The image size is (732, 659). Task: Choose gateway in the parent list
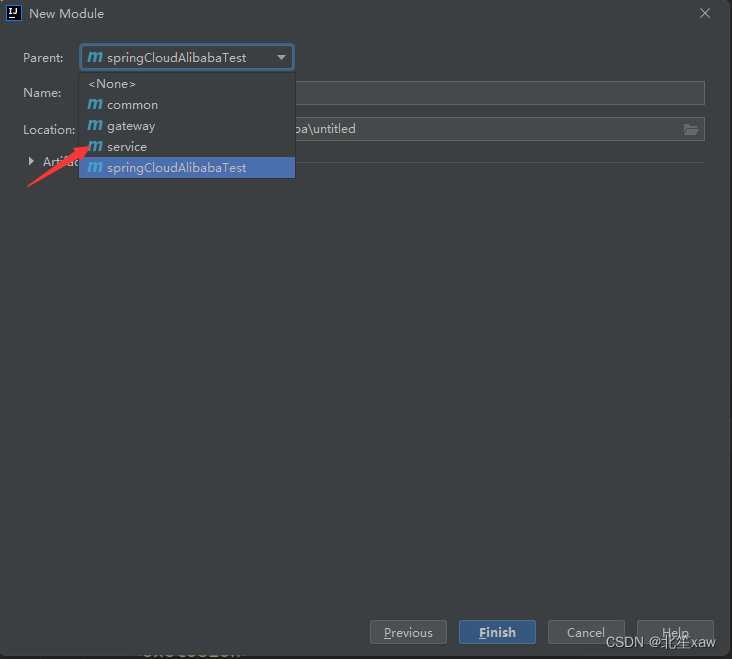pos(187,126)
